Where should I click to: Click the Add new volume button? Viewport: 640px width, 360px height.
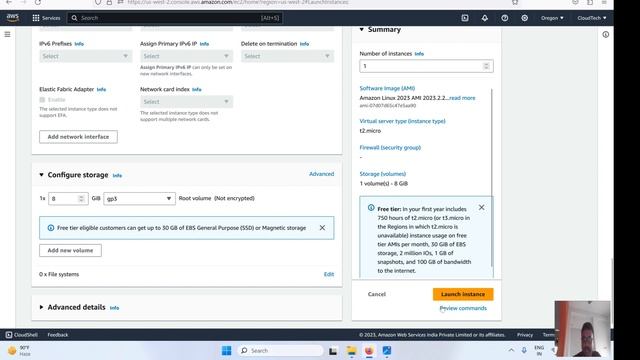tap(71, 251)
